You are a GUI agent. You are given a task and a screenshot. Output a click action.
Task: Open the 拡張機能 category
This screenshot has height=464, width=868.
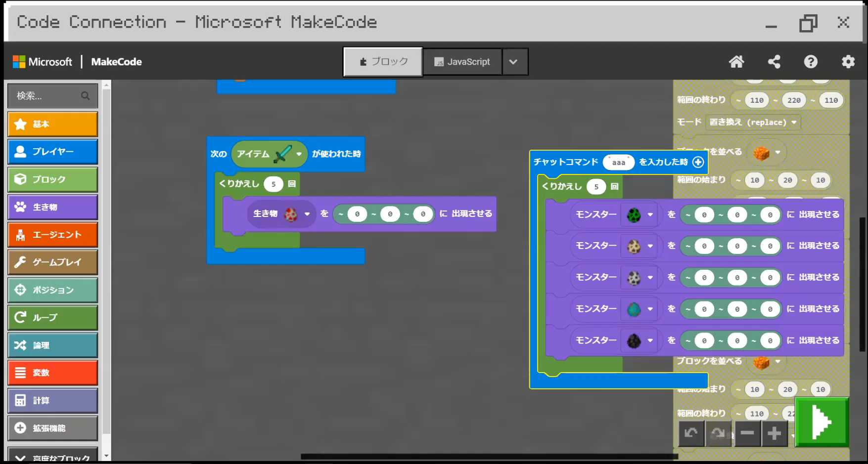point(53,428)
